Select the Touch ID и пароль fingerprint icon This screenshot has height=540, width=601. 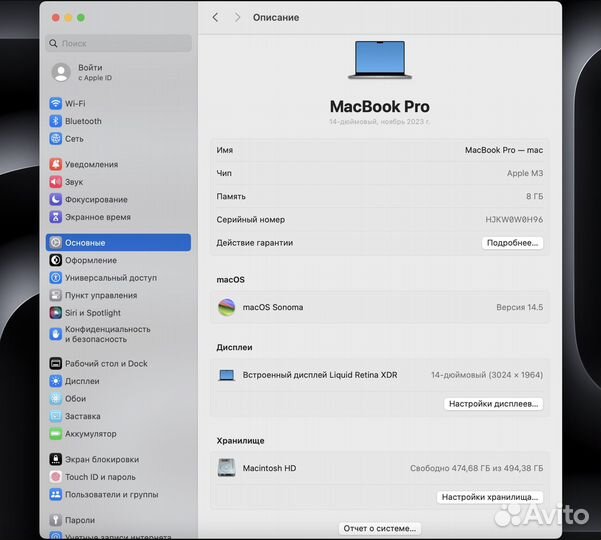click(x=56, y=477)
